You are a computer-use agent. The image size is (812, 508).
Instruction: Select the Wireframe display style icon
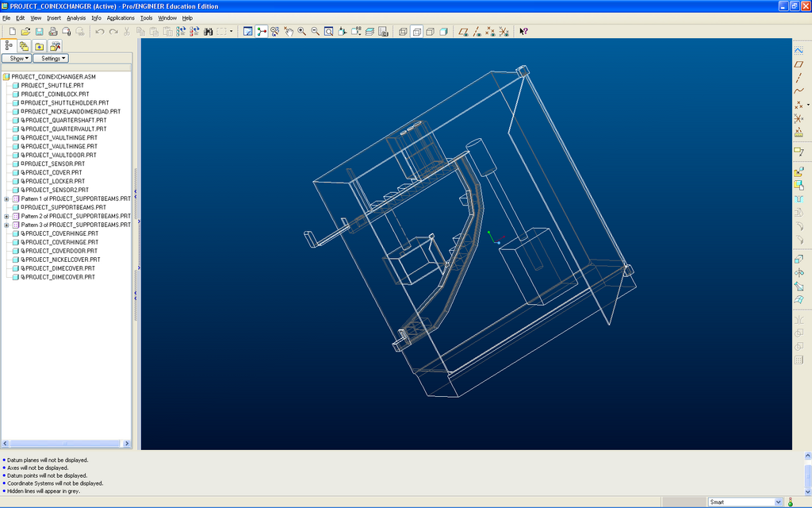coord(403,32)
